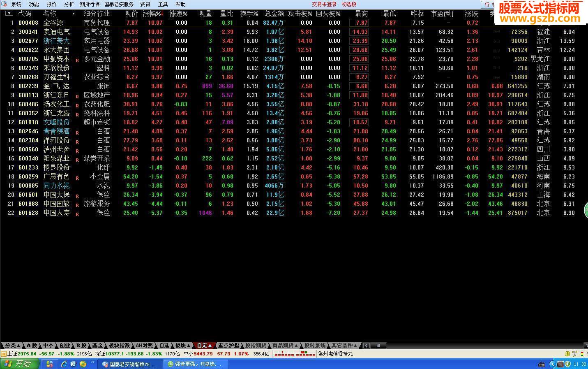Sort by the 量比 column header
This screenshot has width=588, height=369.
(x=226, y=14)
